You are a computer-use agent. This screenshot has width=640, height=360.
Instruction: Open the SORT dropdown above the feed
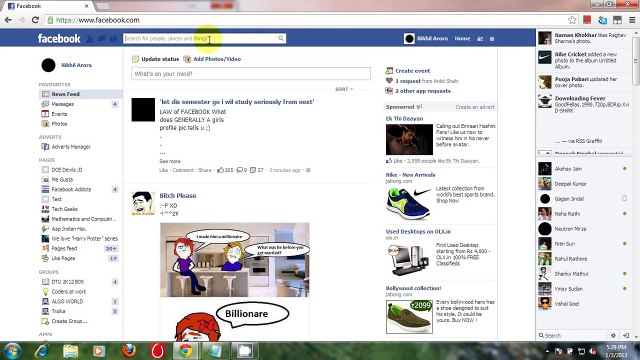(344, 89)
